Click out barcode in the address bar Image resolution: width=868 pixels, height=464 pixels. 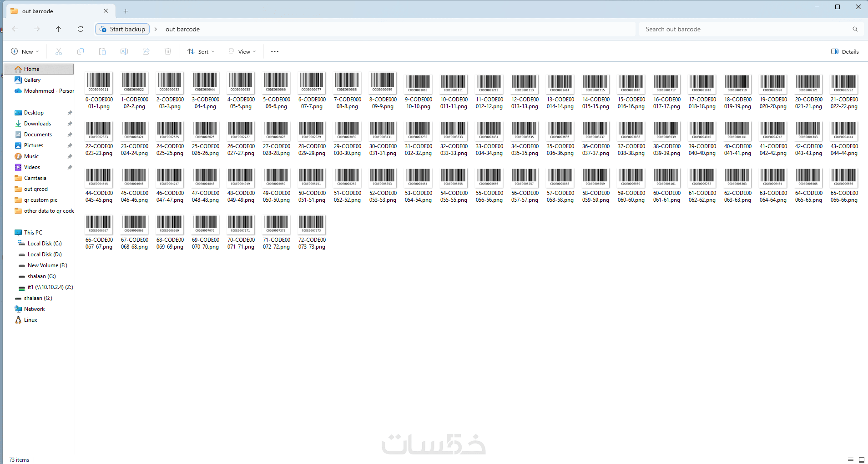pyautogui.click(x=182, y=29)
